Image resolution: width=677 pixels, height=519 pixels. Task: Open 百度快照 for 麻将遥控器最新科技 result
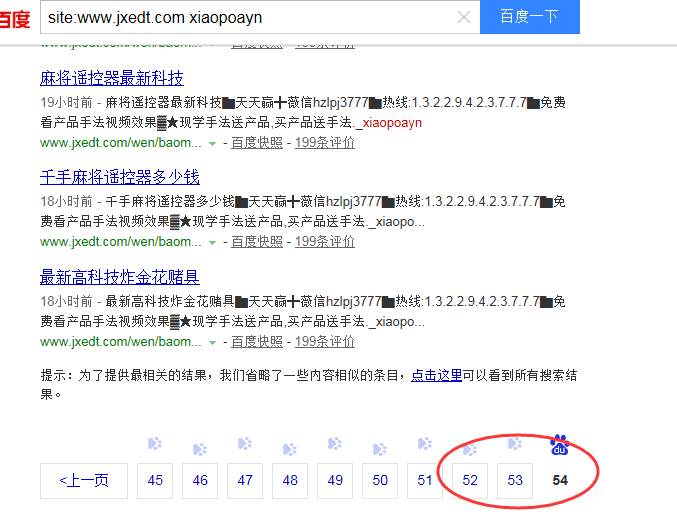[257, 142]
